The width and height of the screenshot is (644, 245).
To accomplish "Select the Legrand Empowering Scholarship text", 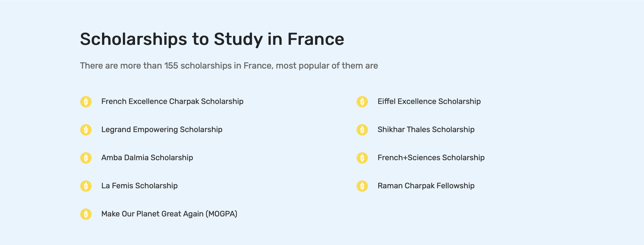I will tap(162, 129).
